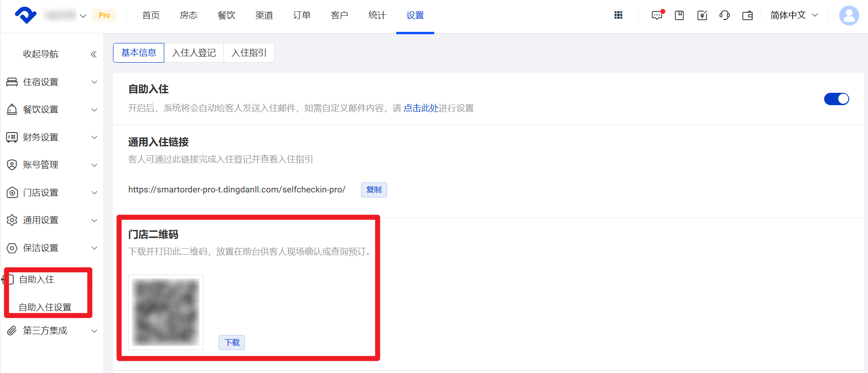868x373 pixels.
Task: Click the apps grid icon in header
Action: coord(618,15)
